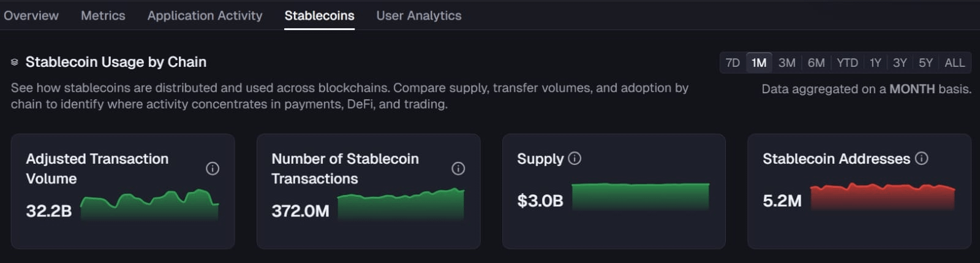
Task: Switch to the 3M time range
Action: point(786,63)
